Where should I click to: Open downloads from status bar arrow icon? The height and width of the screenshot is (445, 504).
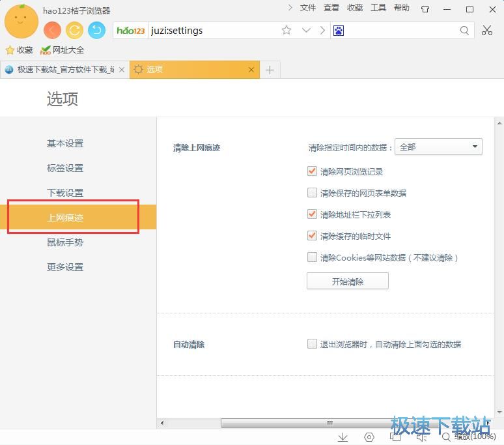[343, 437]
